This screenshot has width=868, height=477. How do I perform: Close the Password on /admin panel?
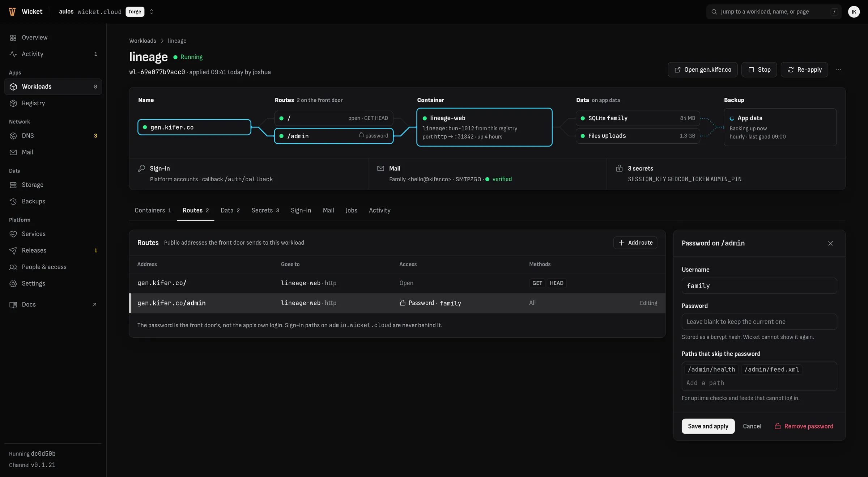point(830,243)
